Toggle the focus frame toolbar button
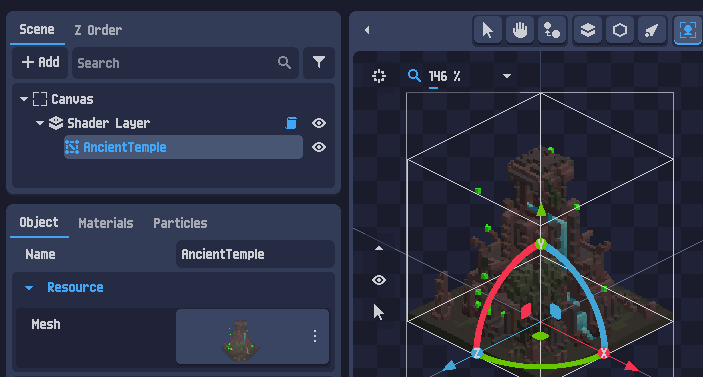 click(688, 30)
